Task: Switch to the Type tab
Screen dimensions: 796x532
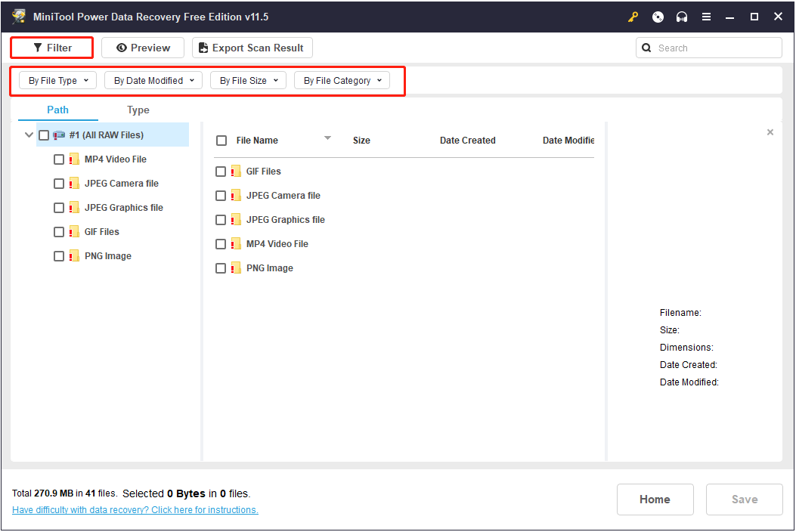Action: click(x=138, y=110)
